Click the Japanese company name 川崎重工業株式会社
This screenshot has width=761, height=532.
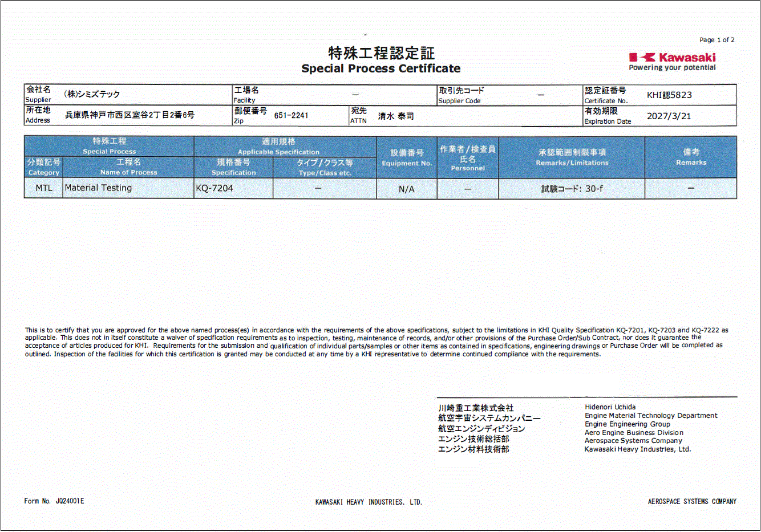point(476,408)
